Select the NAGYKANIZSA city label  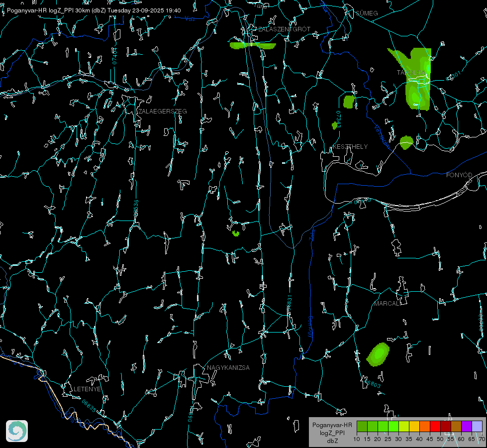coord(228,368)
